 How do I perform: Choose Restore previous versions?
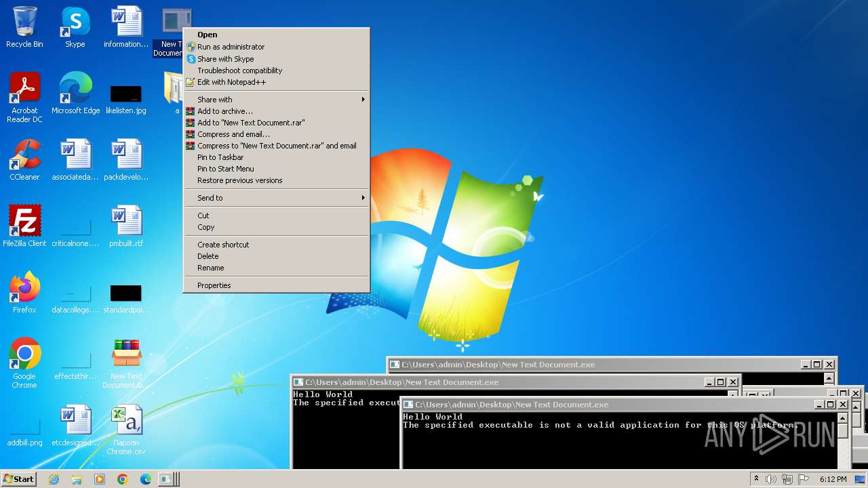click(277, 180)
